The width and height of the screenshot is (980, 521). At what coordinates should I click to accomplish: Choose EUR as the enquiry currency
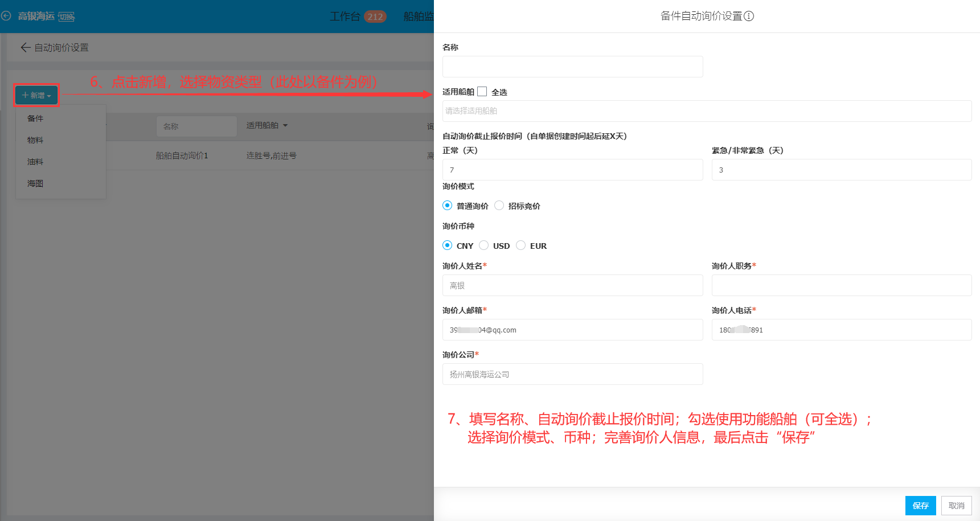coord(521,245)
